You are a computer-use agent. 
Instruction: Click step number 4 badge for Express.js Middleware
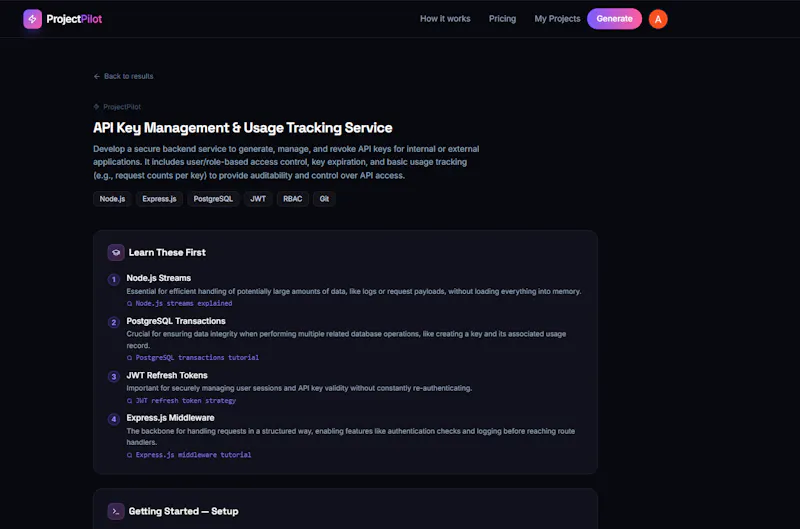(114, 419)
